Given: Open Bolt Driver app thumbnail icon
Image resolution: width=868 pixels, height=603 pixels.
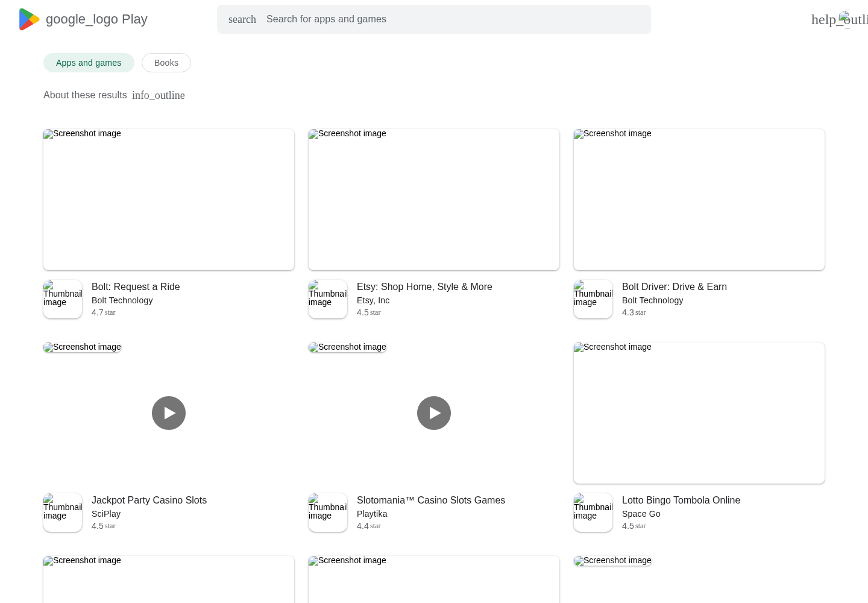Looking at the screenshot, I should pyautogui.click(x=593, y=299).
